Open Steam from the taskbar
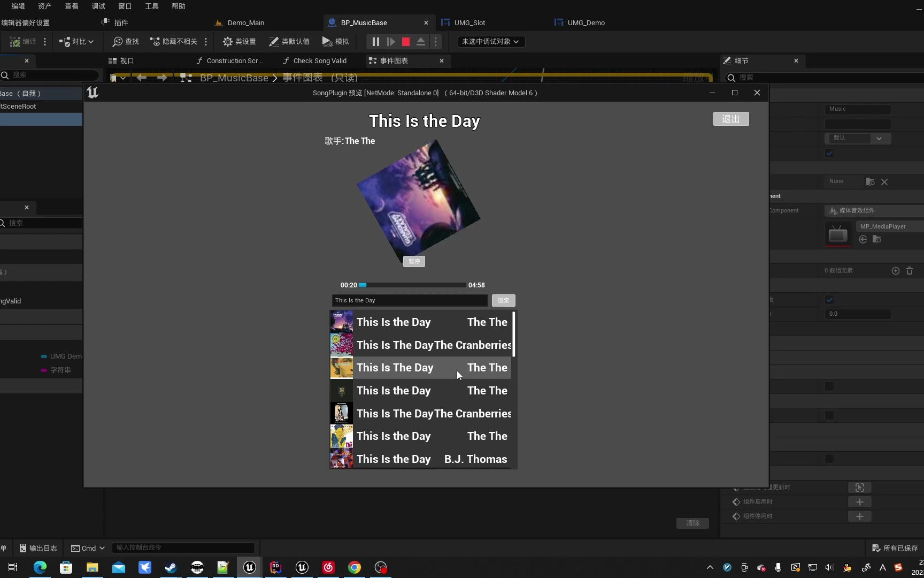924x578 pixels. point(171,567)
